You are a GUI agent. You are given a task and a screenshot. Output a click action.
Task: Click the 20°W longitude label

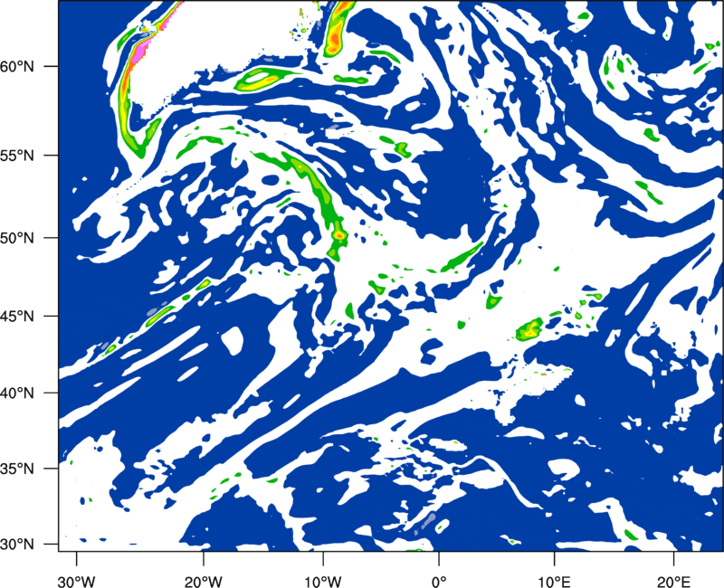(x=204, y=582)
